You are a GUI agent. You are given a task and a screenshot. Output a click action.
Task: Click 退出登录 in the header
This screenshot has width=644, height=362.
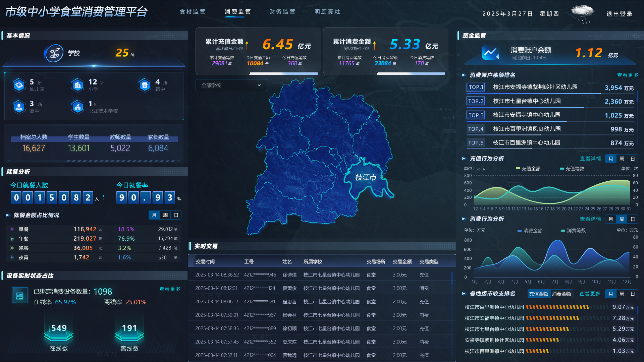[x=620, y=14]
